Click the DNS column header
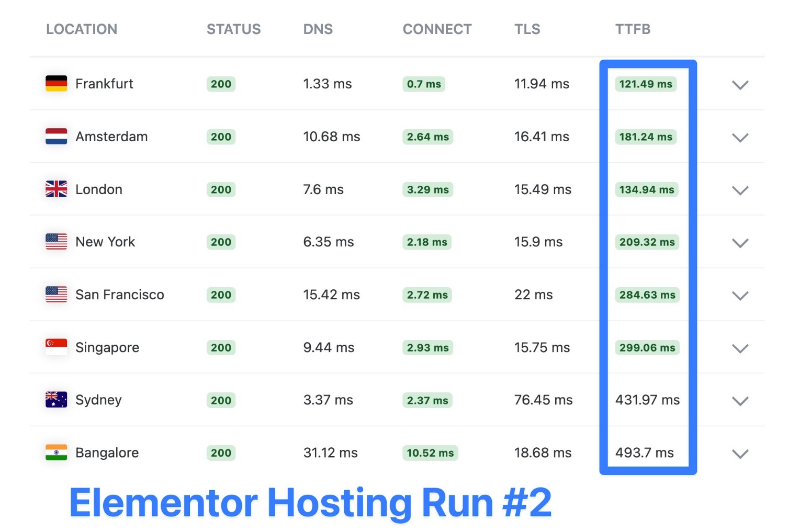Screen dimensions: 811x532 [x=318, y=29]
